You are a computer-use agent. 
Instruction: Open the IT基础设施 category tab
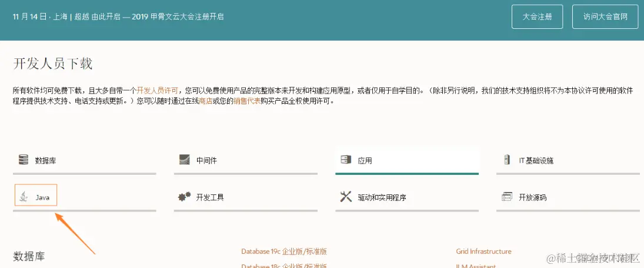click(x=568, y=161)
